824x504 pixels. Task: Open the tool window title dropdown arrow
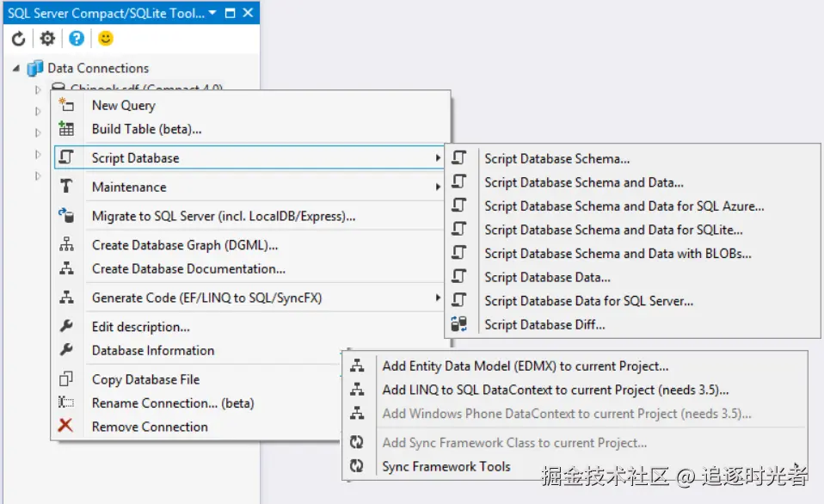pos(212,13)
